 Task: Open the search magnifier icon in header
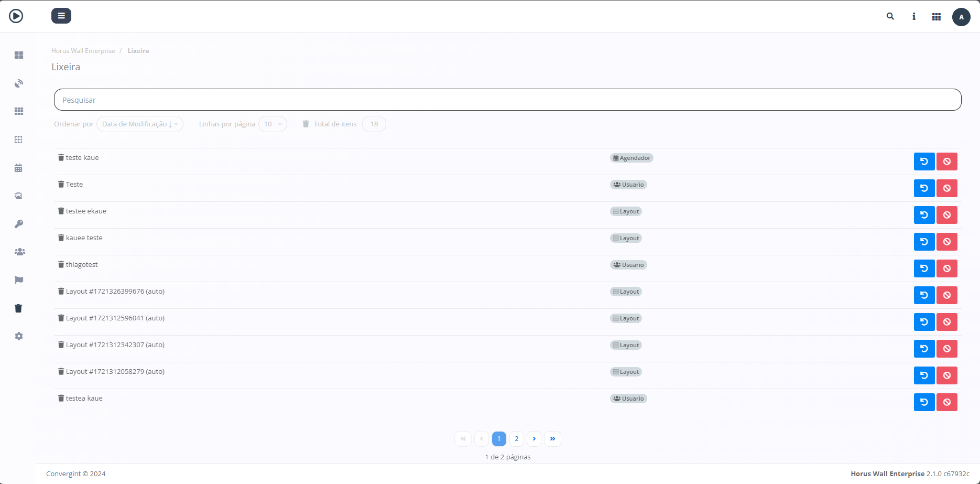pyautogui.click(x=890, y=16)
